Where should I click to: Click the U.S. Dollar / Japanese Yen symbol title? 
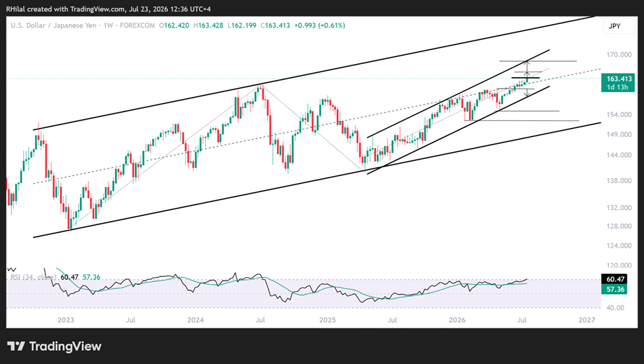54,25
